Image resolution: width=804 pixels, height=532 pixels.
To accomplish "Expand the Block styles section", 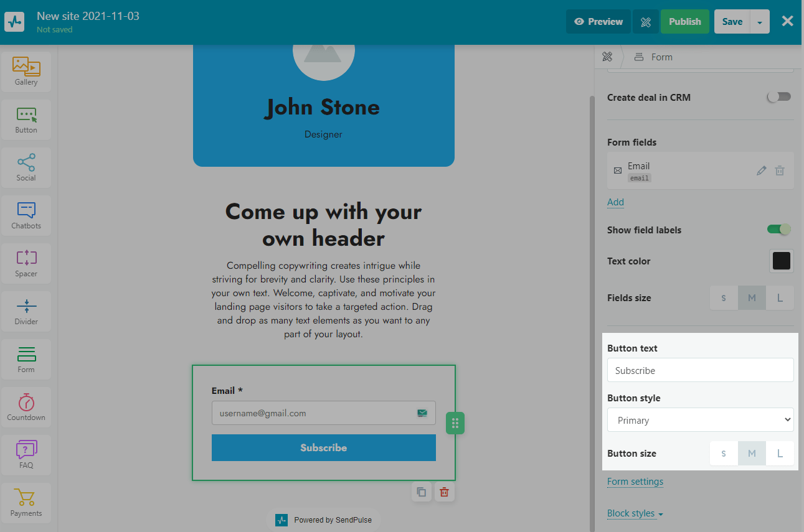I will pyautogui.click(x=635, y=513).
